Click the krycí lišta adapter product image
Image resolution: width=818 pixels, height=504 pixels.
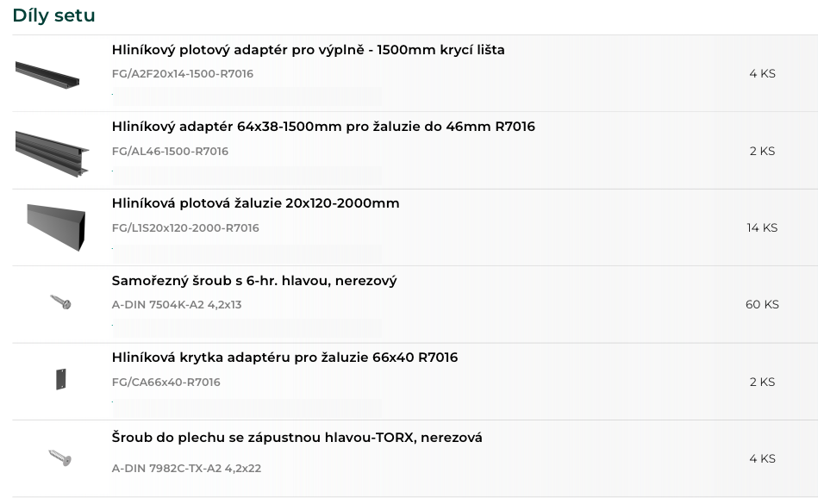click(x=47, y=75)
